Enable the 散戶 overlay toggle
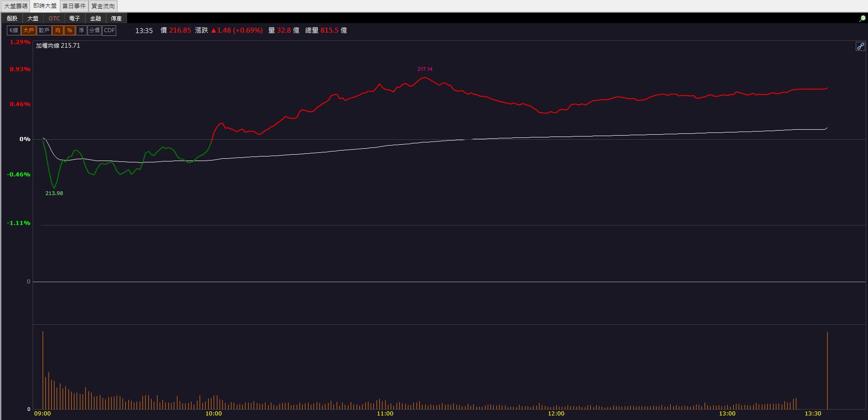Image resolution: width=868 pixels, height=420 pixels. [44, 30]
